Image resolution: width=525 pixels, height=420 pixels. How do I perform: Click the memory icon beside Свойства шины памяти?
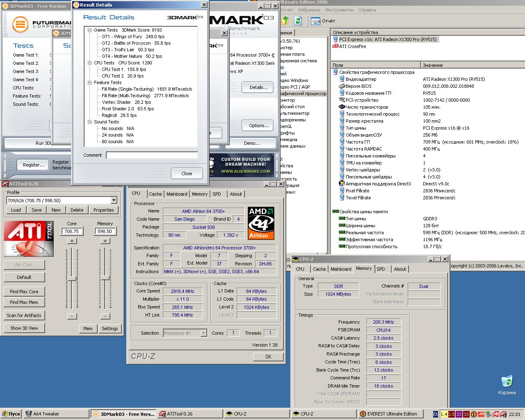tap(335, 212)
